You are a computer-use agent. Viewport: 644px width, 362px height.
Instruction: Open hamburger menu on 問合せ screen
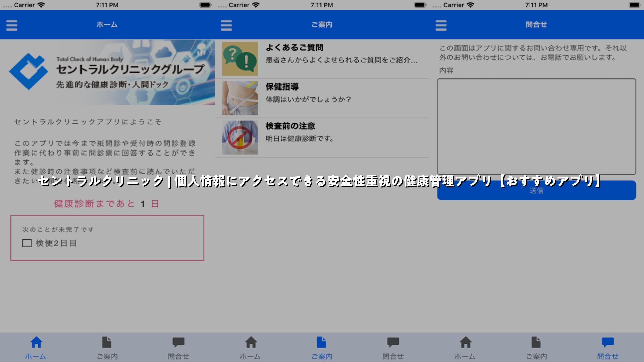(x=441, y=25)
